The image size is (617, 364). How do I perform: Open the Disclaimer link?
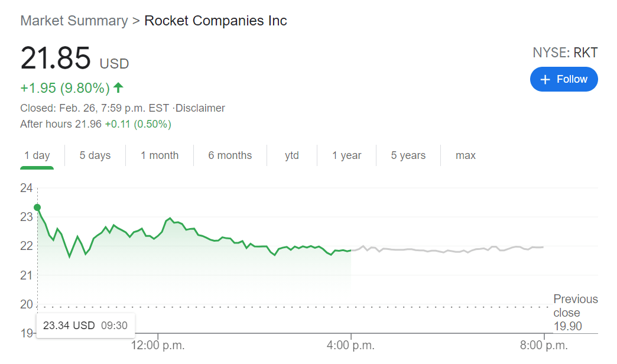pyautogui.click(x=202, y=108)
